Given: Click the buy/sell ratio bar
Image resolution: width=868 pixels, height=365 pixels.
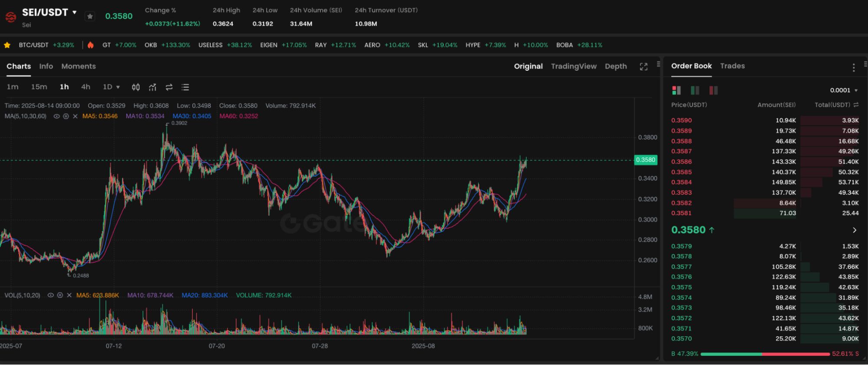Looking at the screenshot, I should tap(765, 354).
